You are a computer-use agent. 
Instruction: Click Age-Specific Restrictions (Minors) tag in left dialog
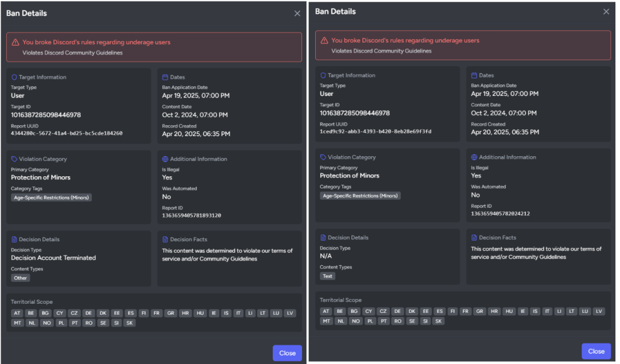point(52,198)
